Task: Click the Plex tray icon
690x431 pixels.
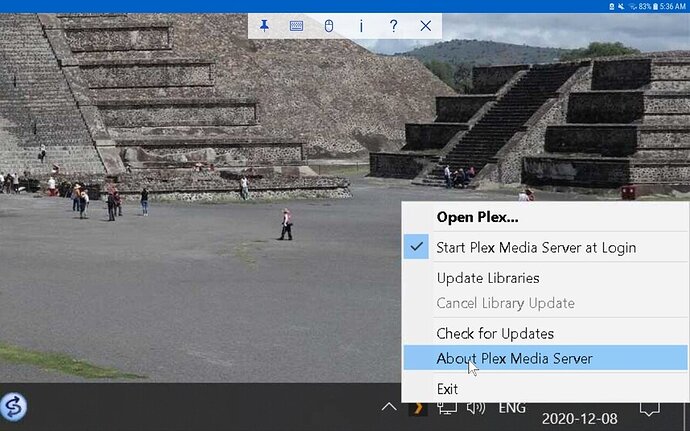Action: [x=418, y=408]
